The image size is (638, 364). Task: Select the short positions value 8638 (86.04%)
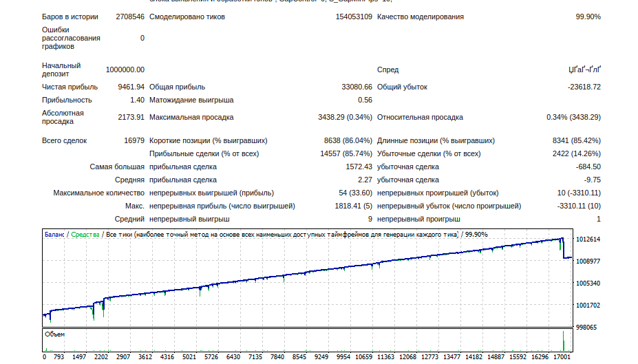[x=348, y=140]
